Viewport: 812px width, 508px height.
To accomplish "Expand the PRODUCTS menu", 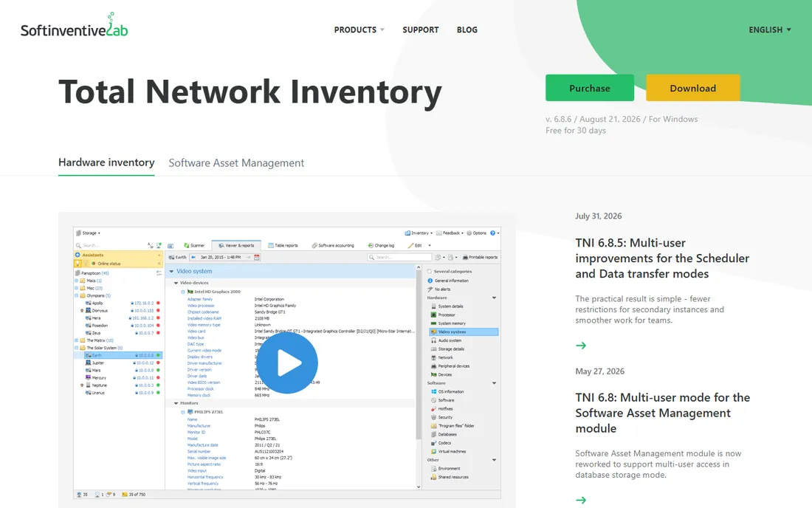I will [359, 30].
